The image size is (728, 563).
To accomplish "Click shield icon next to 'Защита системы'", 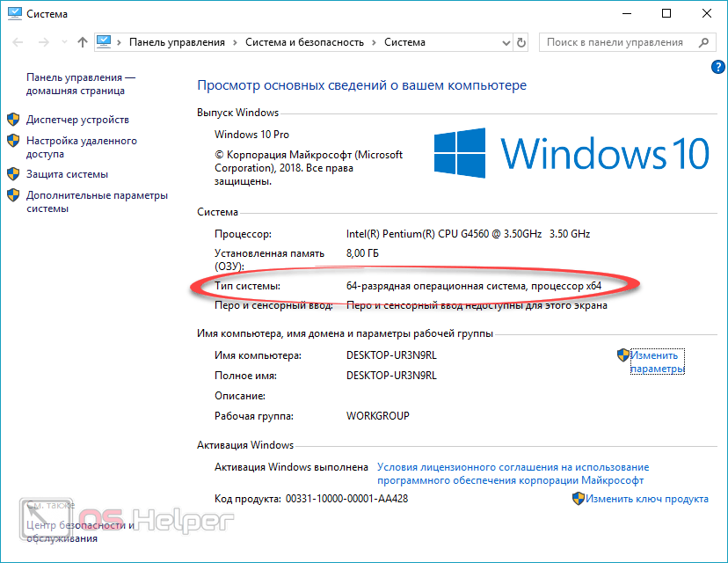I will [13, 173].
